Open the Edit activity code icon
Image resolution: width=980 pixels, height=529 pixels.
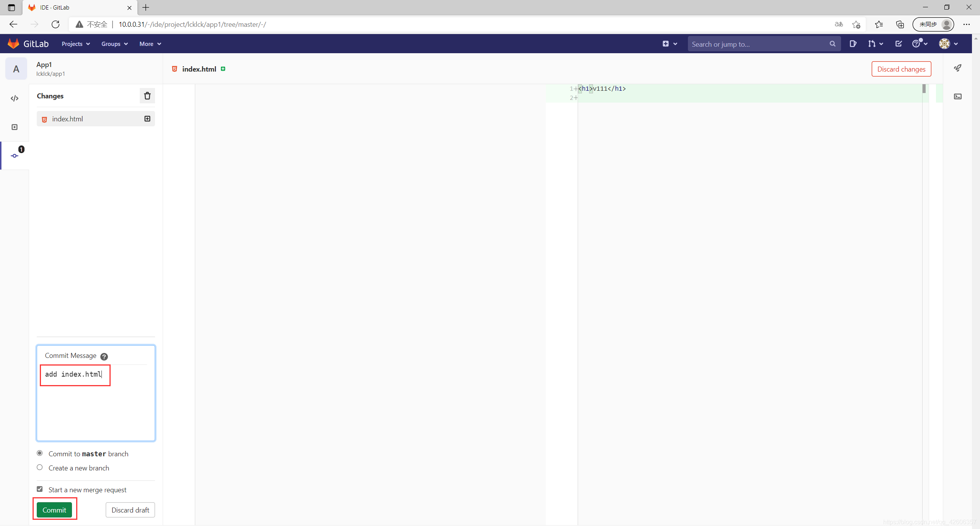click(x=15, y=98)
